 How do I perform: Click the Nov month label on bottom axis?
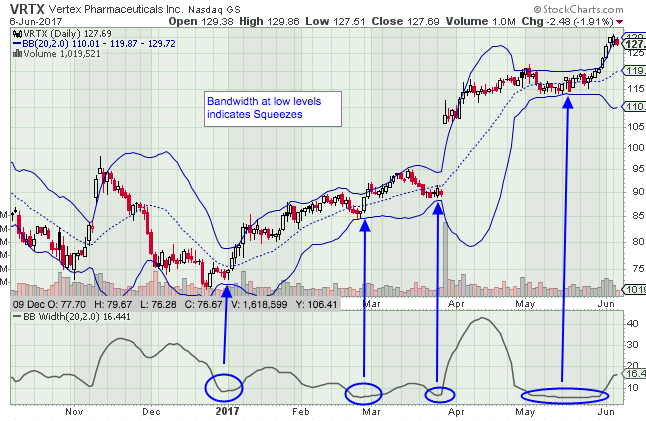click(x=75, y=412)
